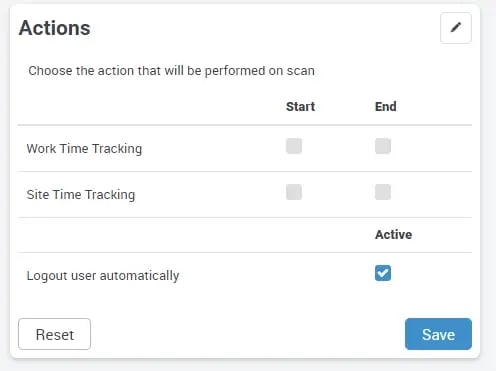496x371 pixels.
Task: Click the Start column header
Action: [x=300, y=107]
